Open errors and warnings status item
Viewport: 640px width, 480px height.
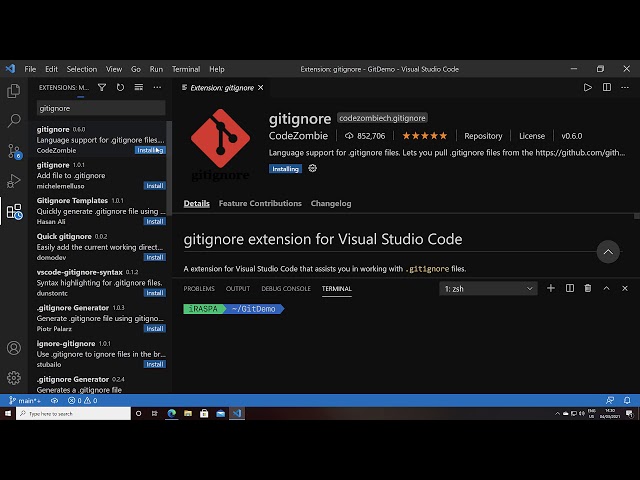click(82, 400)
